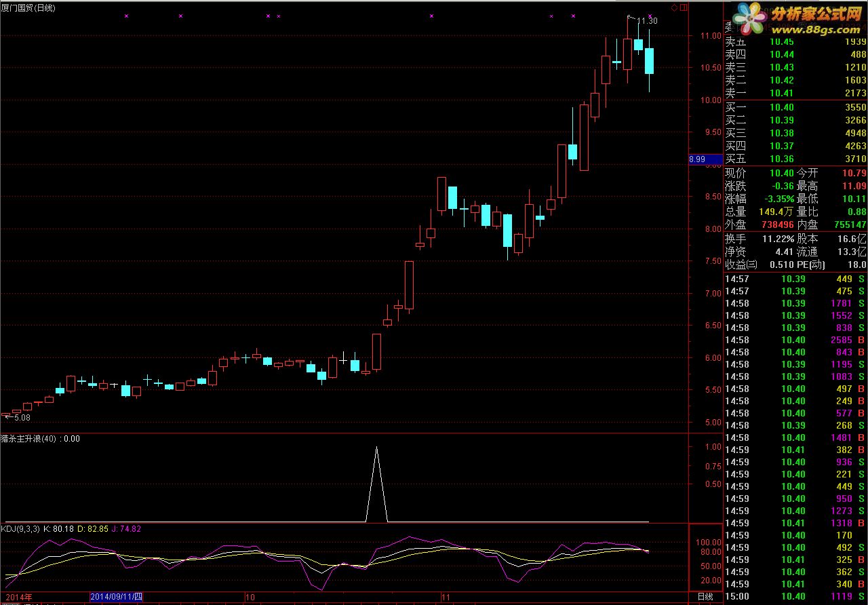Click the magenta info marker above 11.30 label
The image size is (868, 605).
point(650,16)
